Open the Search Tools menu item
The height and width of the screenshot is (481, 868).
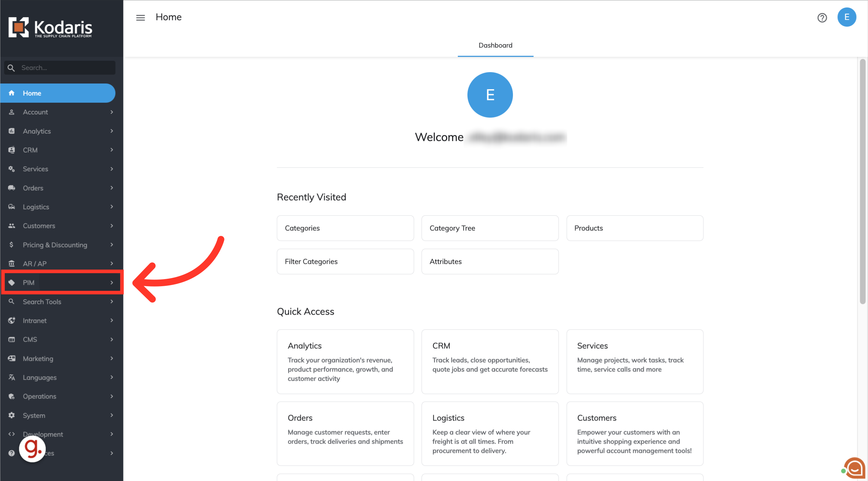[x=42, y=302]
